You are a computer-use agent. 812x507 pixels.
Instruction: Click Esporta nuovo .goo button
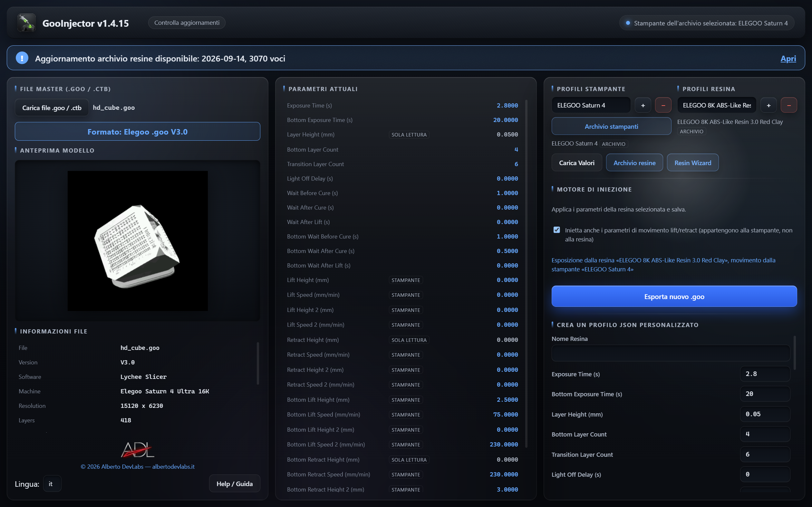[x=674, y=296]
